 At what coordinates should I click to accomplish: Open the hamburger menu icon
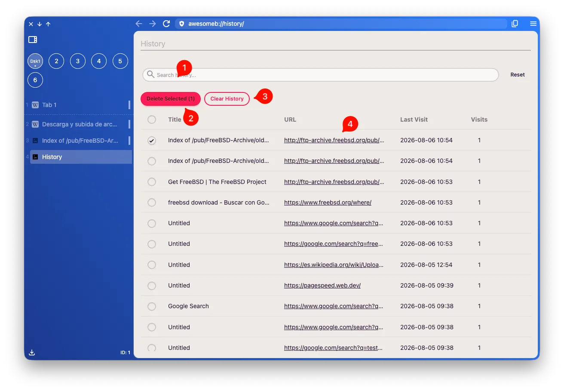(x=533, y=24)
